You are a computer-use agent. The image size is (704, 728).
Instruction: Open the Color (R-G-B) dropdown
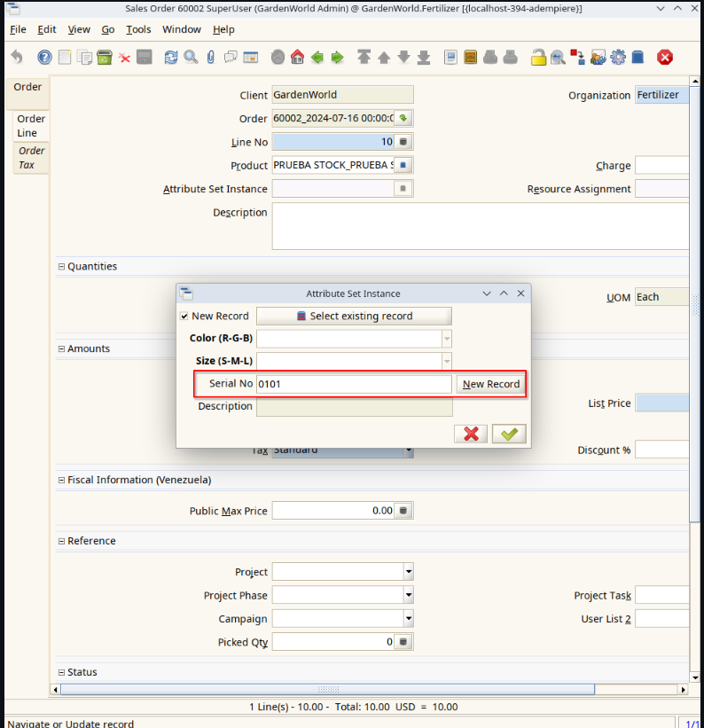pyautogui.click(x=446, y=339)
